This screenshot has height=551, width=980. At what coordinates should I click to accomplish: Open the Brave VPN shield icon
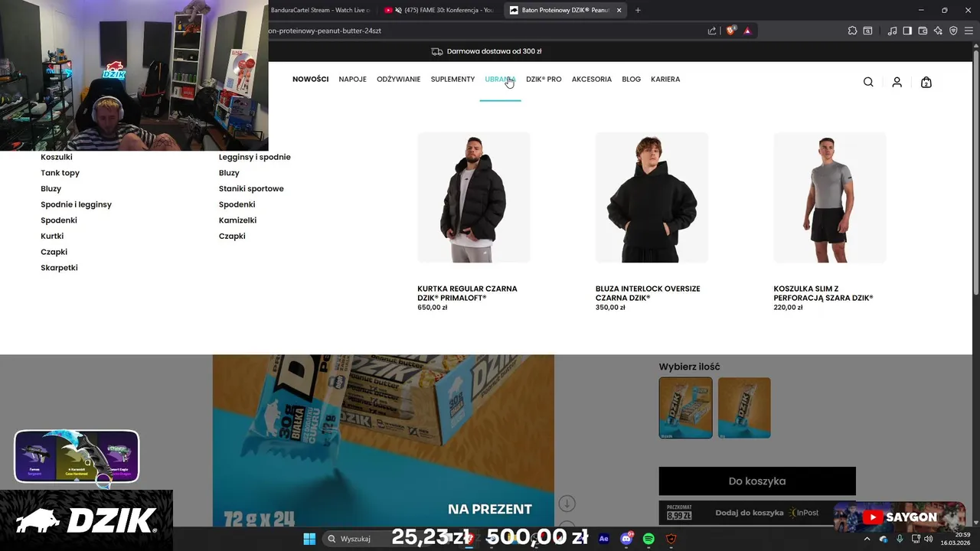coord(953,31)
